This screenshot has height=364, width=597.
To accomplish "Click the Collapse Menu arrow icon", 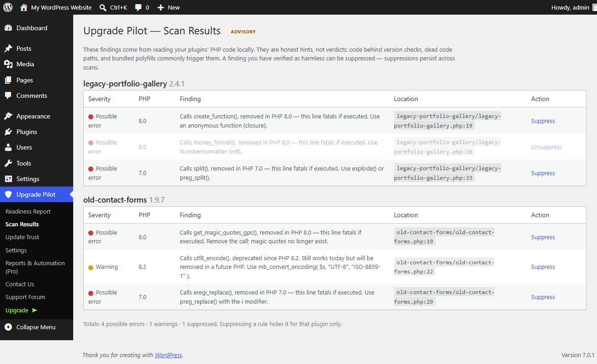I will coord(8,327).
